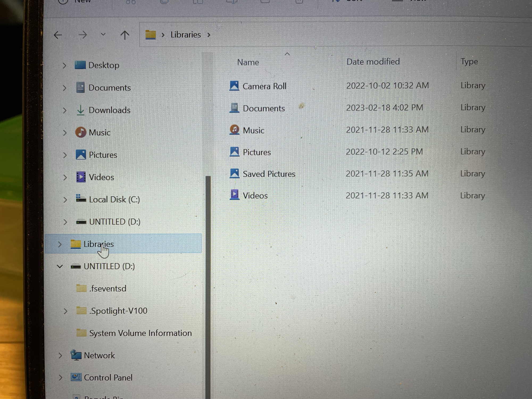Sort by the Date modified column header
Screen dimensions: 532x399
point(373,62)
